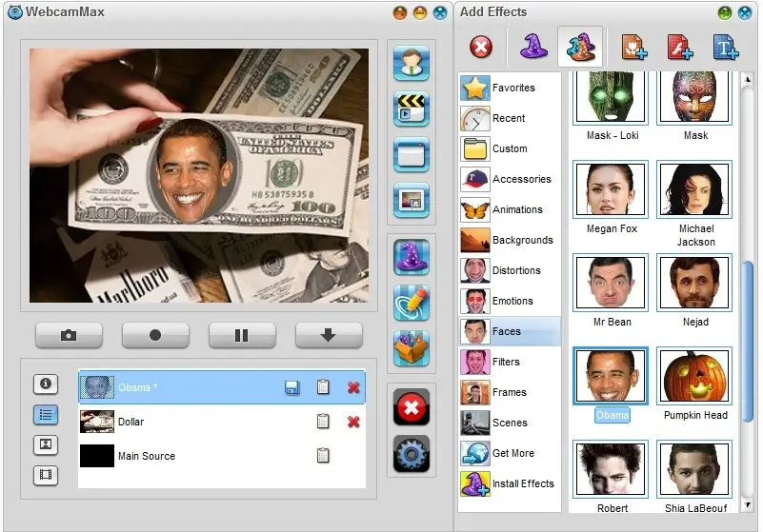Open the Distortions category
763x532 pixels.
tap(510, 270)
